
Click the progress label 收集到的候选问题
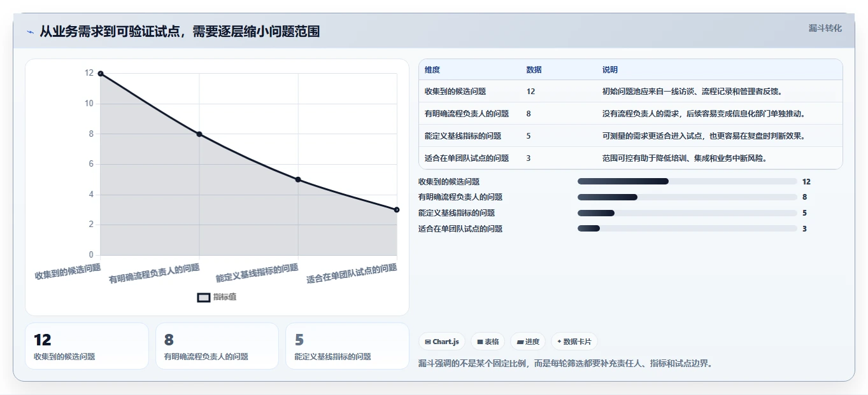449,181
